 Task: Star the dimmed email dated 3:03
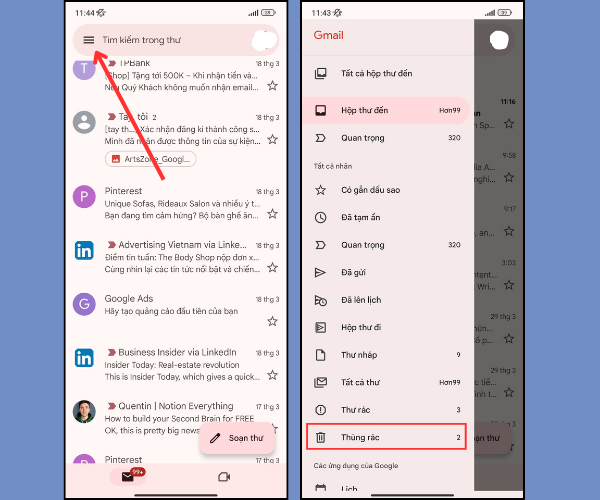509,285
